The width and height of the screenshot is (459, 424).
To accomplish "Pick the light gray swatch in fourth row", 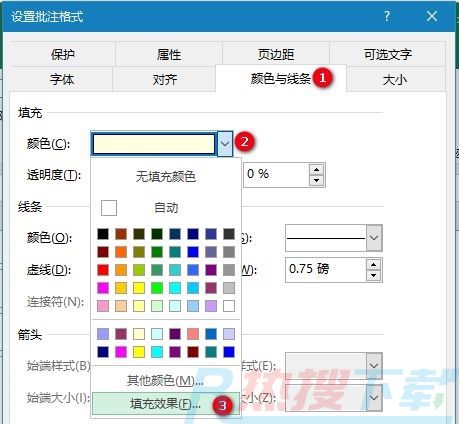I will point(229,288).
